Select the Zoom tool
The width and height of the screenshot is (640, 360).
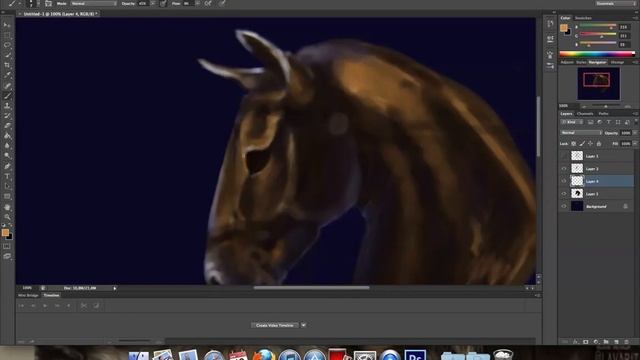[7, 217]
